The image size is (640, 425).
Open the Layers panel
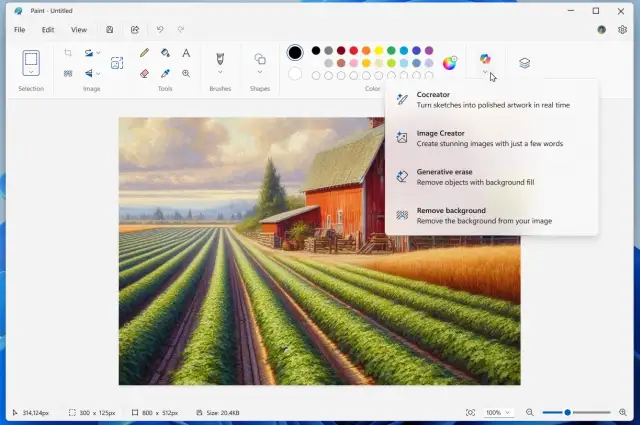tap(525, 62)
